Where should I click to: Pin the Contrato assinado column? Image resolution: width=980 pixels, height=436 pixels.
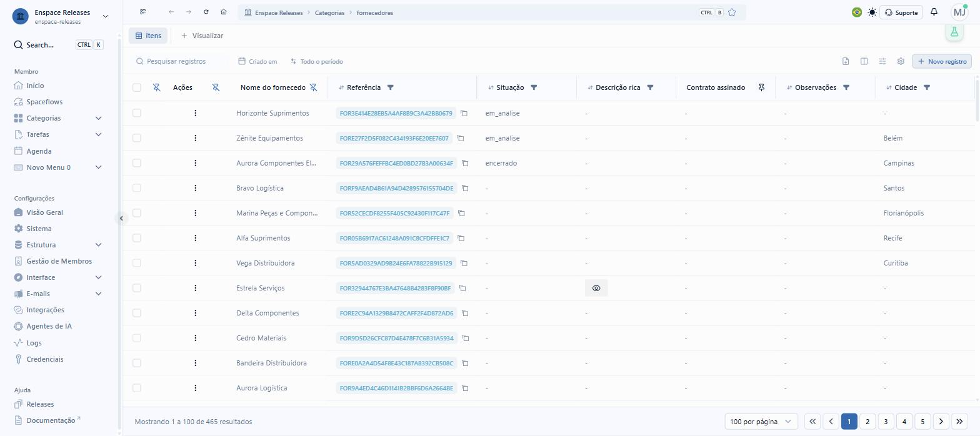click(761, 87)
